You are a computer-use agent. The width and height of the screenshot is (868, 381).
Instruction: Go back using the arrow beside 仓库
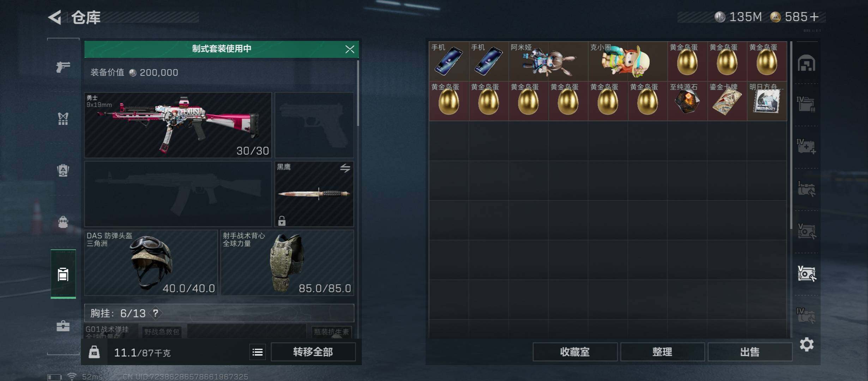tap(55, 17)
